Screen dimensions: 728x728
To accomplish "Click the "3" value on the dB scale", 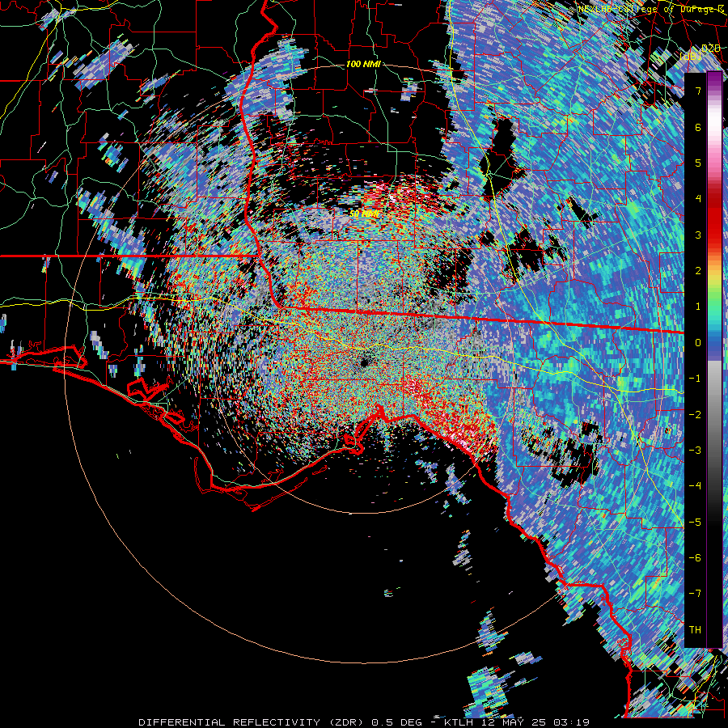I will tap(698, 235).
